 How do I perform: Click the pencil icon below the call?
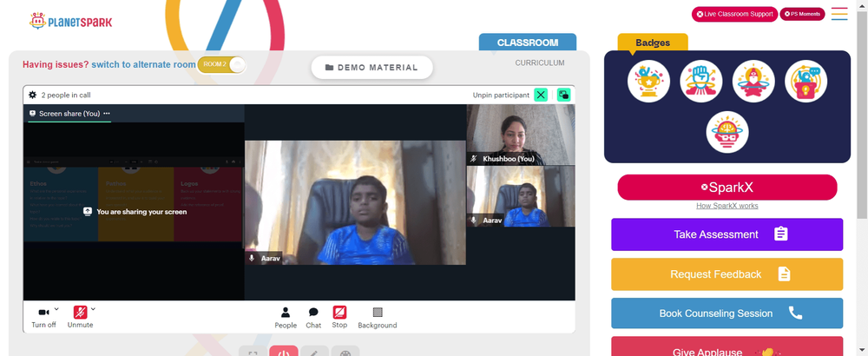[314, 351]
